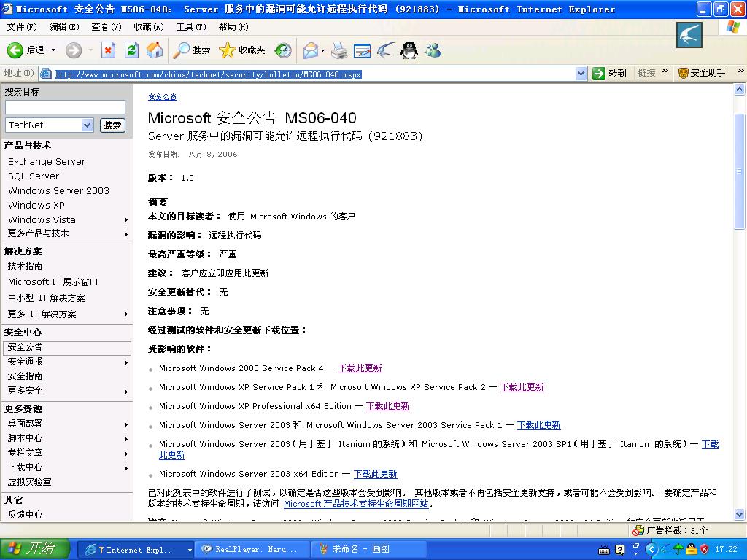Expand 下载中心 submenu arrow
This screenshot has height=560, width=747.
126,469
